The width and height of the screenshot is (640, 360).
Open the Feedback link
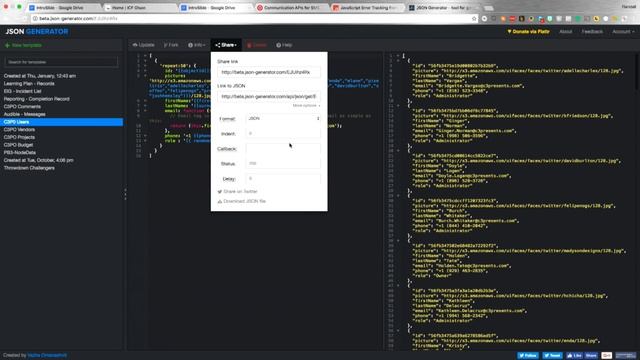pos(592,31)
